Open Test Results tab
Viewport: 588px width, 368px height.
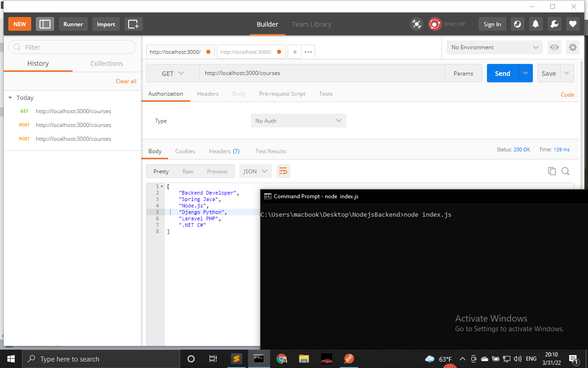pyautogui.click(x=271, y=151)
